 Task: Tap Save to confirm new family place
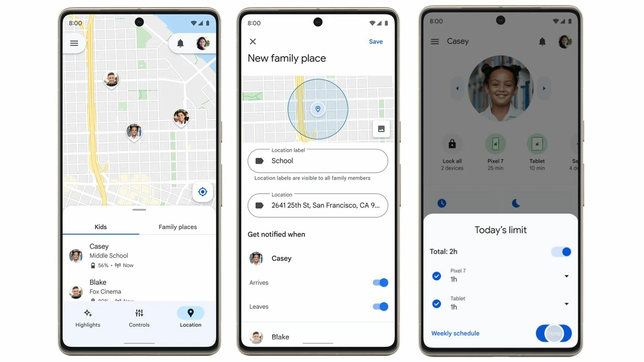(376, 41)
